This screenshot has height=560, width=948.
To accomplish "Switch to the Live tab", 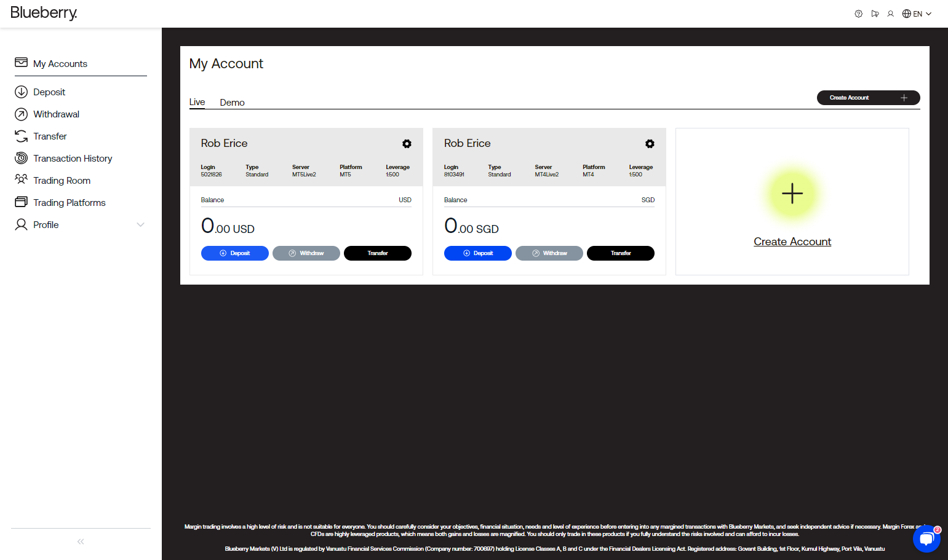I will coord(197,102).
